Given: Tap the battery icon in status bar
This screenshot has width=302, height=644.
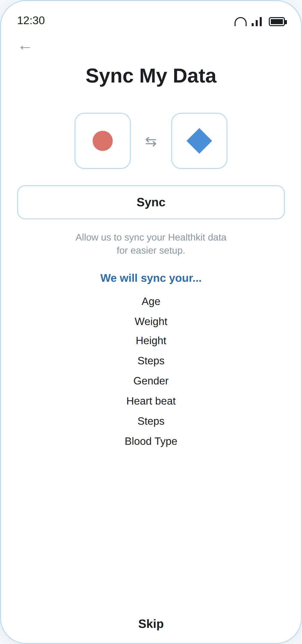Looking at the screenshot, I should (x=278, y=22).
